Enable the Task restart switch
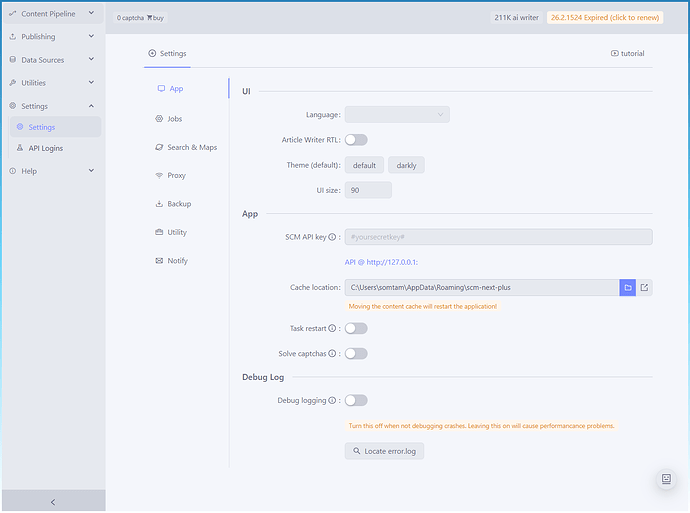 point(356,328)
